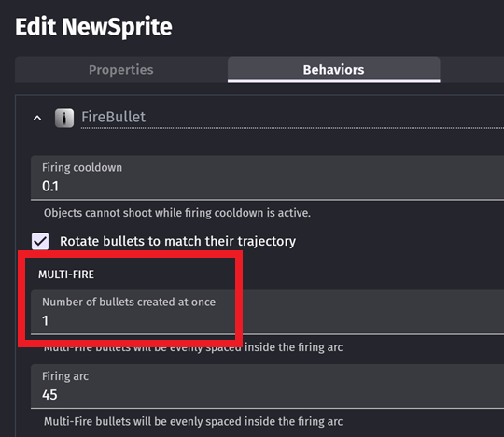Click partially hidden helper text under bullets field
This screenshot has height=437, width=504.
click(193, 347)
